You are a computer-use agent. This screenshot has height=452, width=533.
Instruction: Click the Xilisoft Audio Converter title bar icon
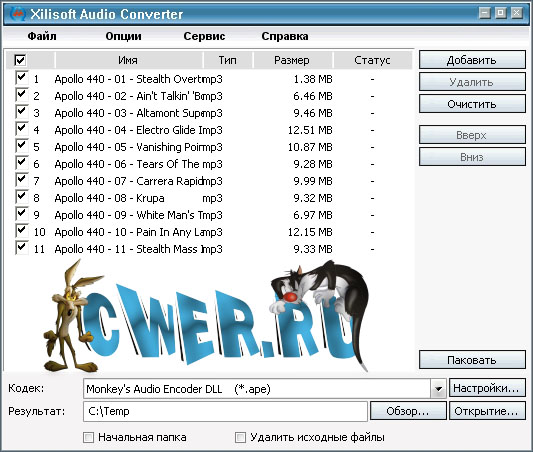point(18,14)
